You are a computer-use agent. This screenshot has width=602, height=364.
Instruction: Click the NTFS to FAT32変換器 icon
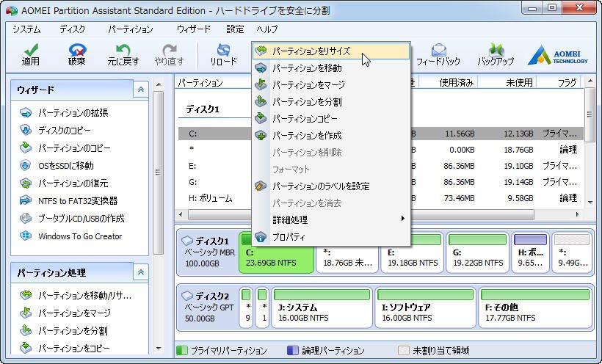(x=26, y=200)
